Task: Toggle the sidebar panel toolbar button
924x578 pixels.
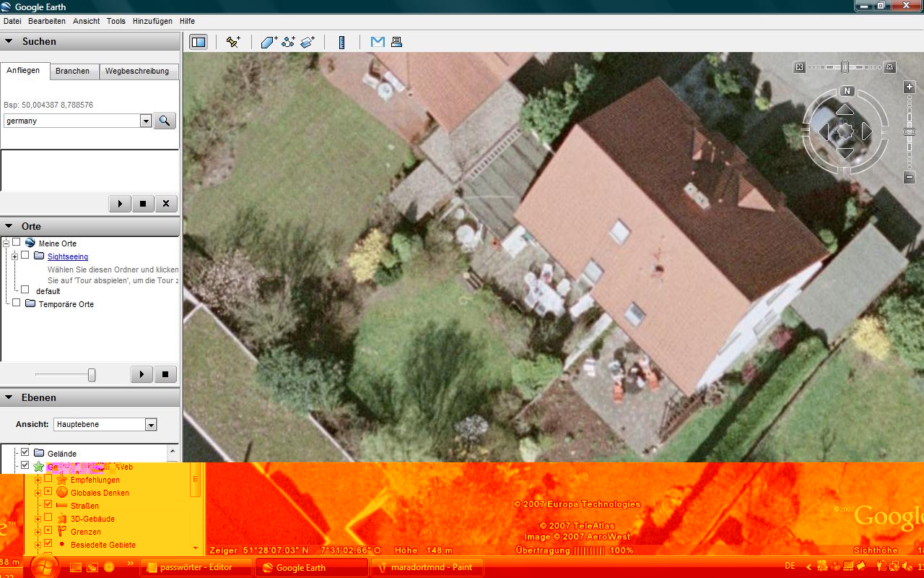Action: tap(198, 42)
